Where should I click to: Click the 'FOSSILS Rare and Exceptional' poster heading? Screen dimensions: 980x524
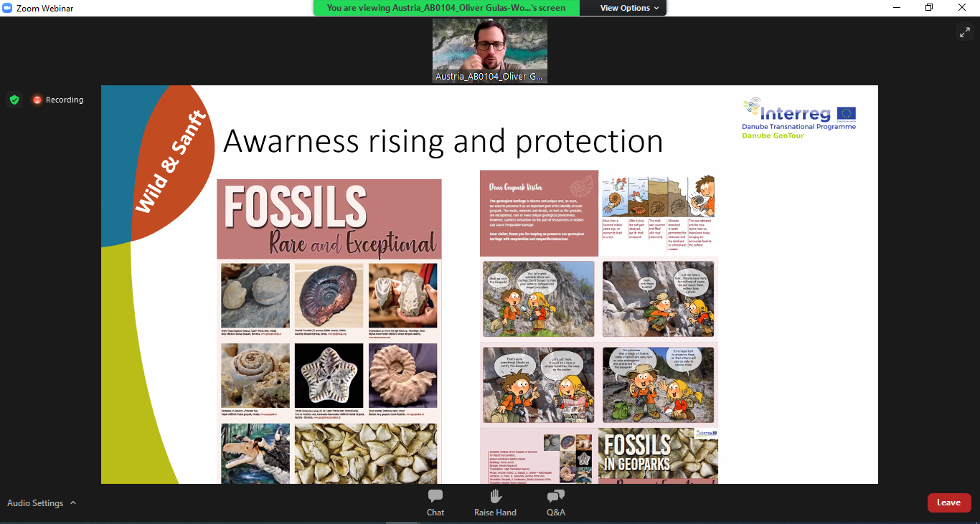(x=329, y=219)
